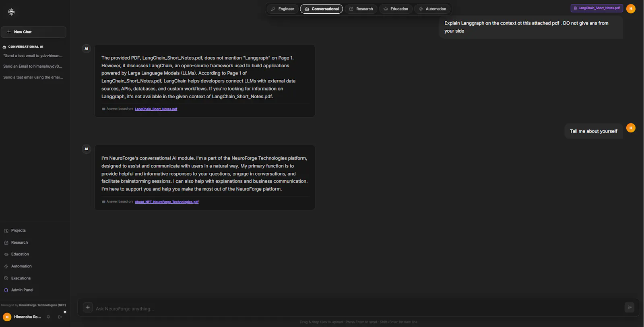Click the Executions history icon
The width and height of the screenshot is (644, 327).
(x=6, y=278)
